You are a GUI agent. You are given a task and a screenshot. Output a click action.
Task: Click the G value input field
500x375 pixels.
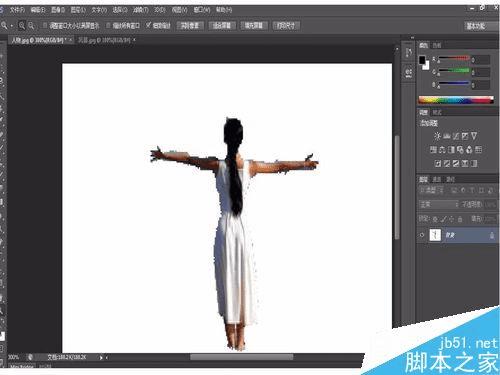click(481, 72)
